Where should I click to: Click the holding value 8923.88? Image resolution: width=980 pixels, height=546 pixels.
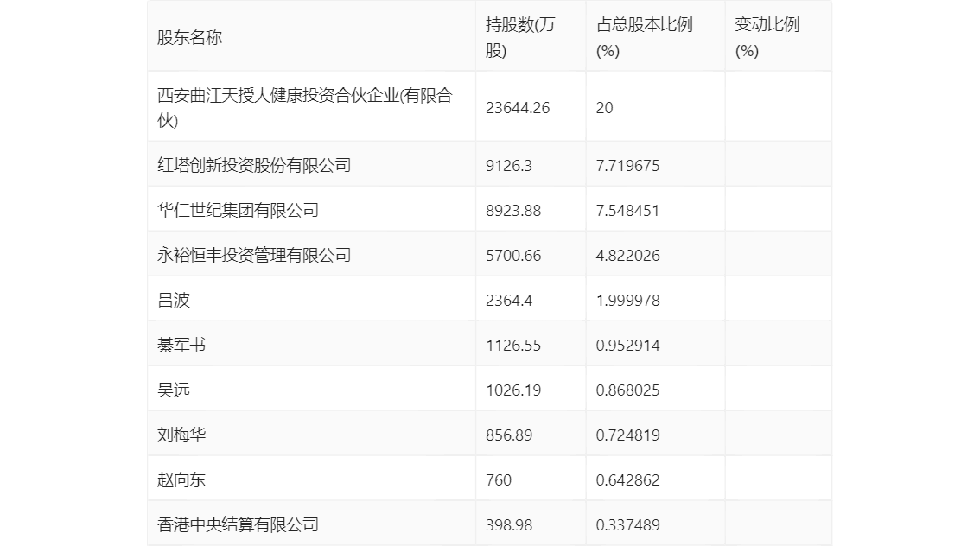513,211
